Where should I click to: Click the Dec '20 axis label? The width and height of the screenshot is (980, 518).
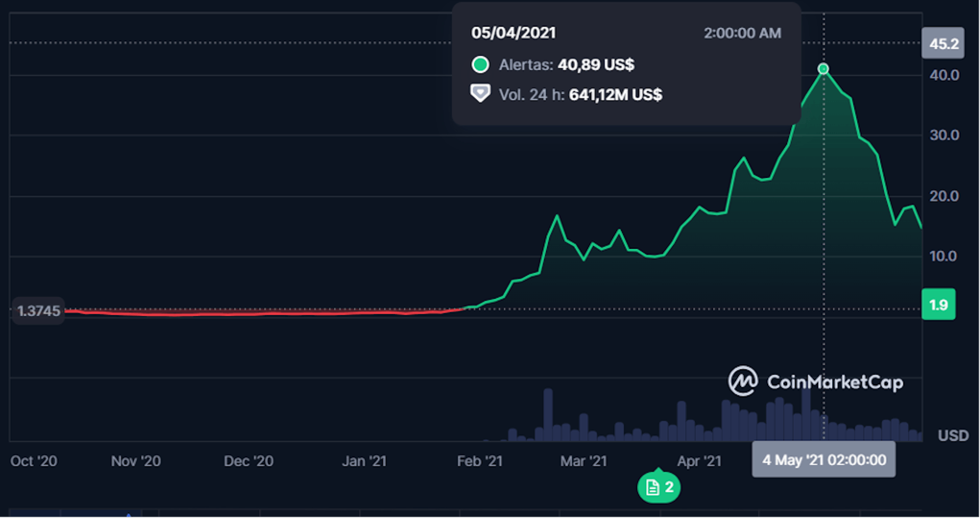point(249,461)
